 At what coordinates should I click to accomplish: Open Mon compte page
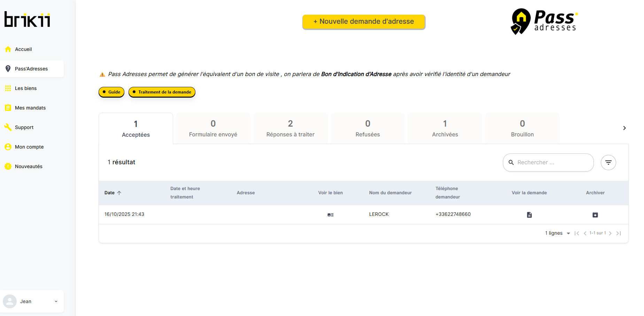click(29, 147)
